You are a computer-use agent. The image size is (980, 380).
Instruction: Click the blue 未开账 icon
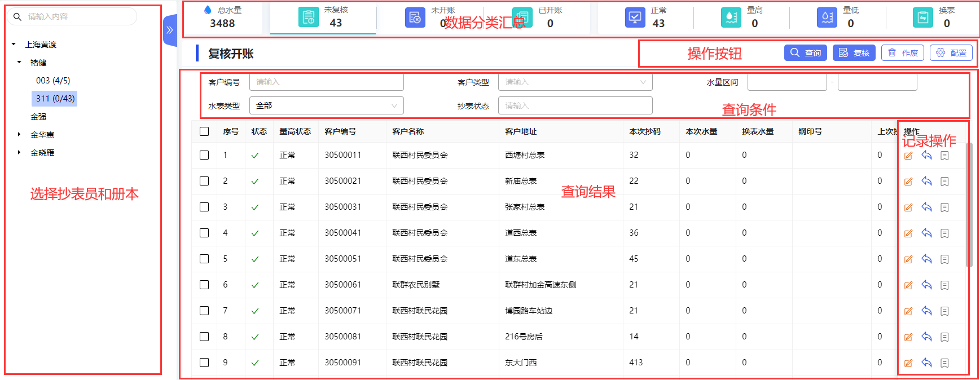click(x=415, y=17)
